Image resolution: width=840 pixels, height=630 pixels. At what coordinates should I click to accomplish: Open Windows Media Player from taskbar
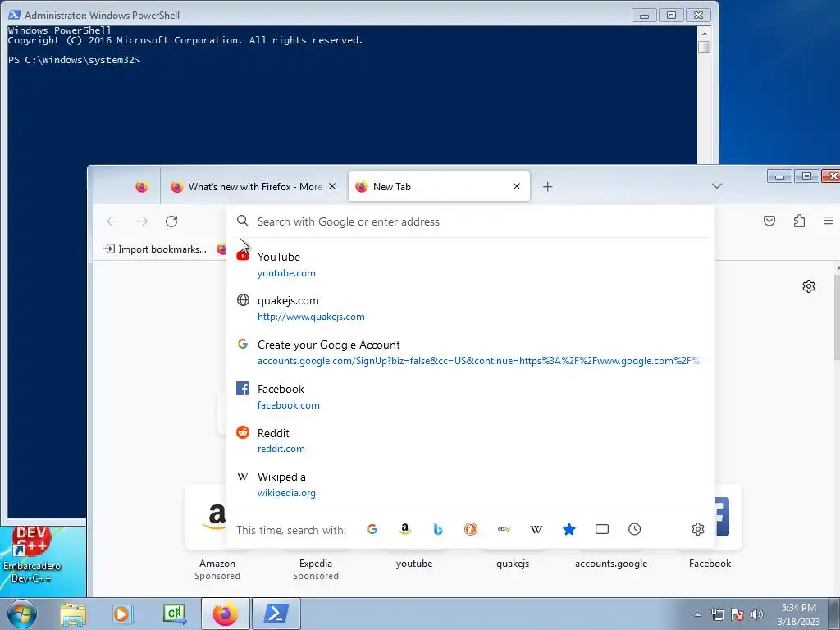coord(123,614)
